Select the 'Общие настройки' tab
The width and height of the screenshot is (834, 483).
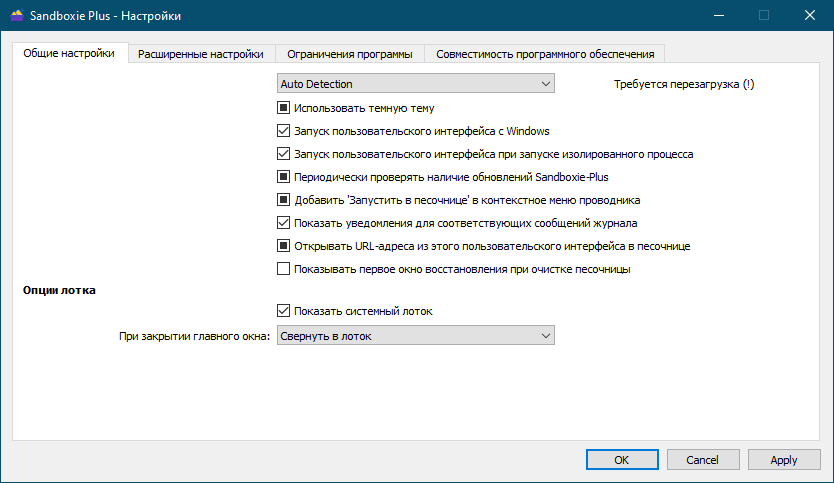click(x=69, y=53)
